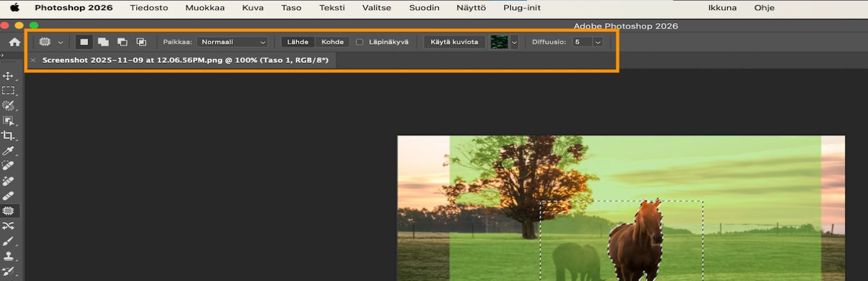Close the Screenshot 2025-11-09 document tab
The height and width of the screenshot is (281, 868).
coord(33,60)
